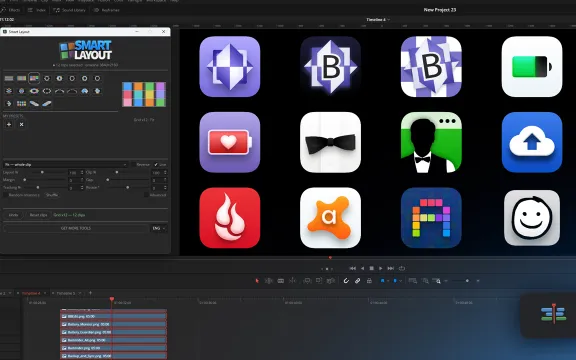This screenshot has width=576, height=360.
Task: Click the blue Marker icon
Action: [x=395, y=281]
